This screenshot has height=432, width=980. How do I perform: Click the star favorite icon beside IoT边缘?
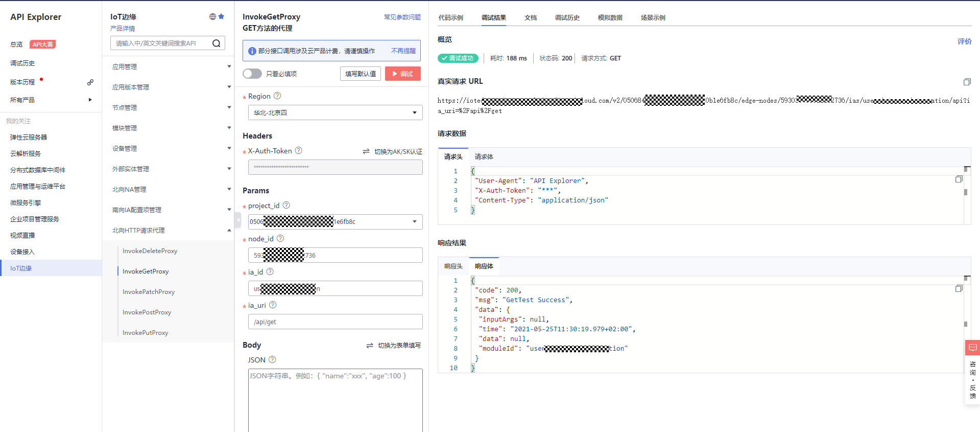[x=221, y=16]
